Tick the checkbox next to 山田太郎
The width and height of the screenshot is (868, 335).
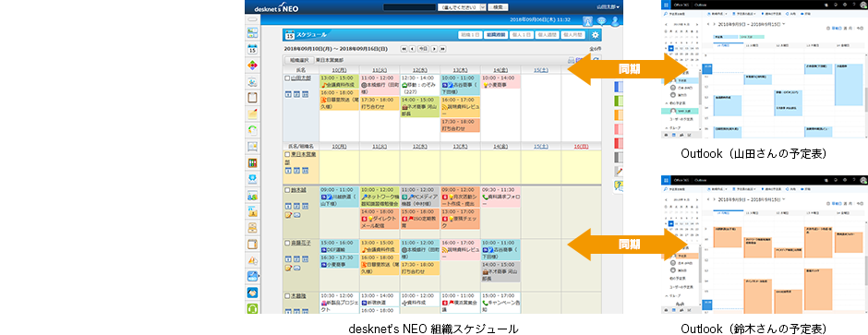click(x=287, y=78)
